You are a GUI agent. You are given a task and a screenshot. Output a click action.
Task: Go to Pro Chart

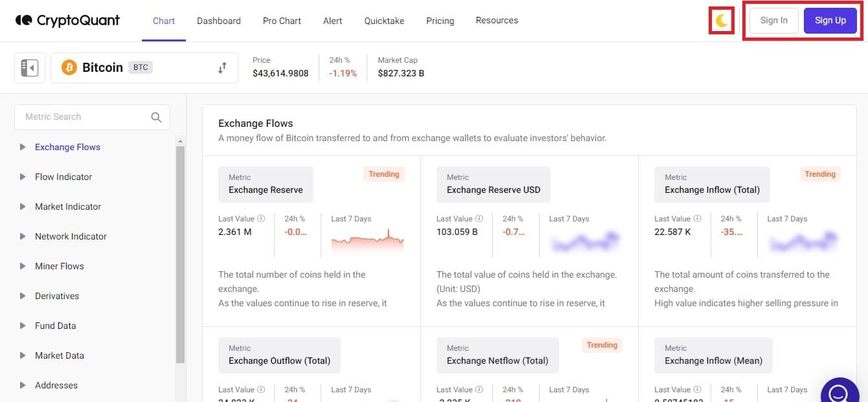coord(282,21)
